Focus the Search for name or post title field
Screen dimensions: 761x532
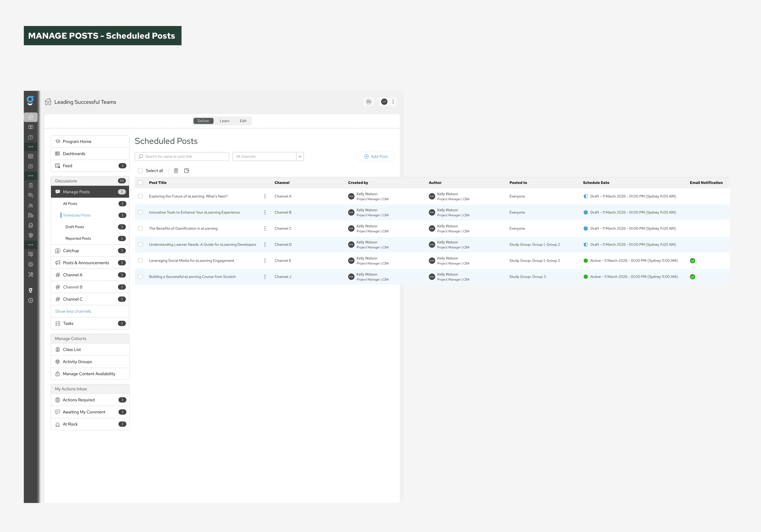coord(182,157)
